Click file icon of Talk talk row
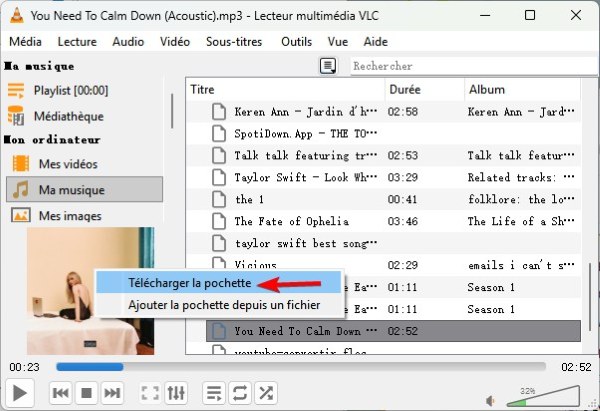The image size is (600, 411). [x=219, y=155]
